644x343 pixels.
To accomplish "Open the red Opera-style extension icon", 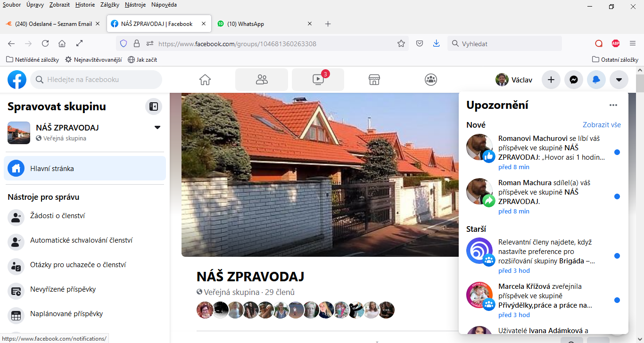I will (x=599, y=43).
